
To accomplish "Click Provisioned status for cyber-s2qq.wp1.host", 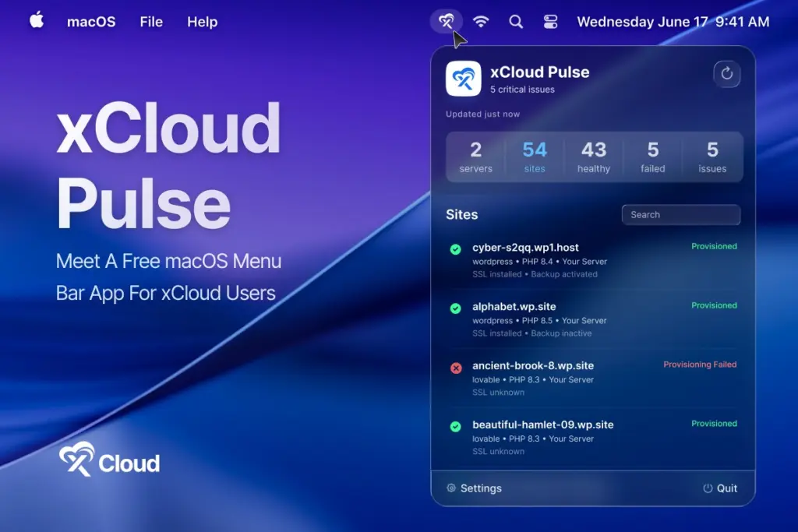I will tap(714, 246).
